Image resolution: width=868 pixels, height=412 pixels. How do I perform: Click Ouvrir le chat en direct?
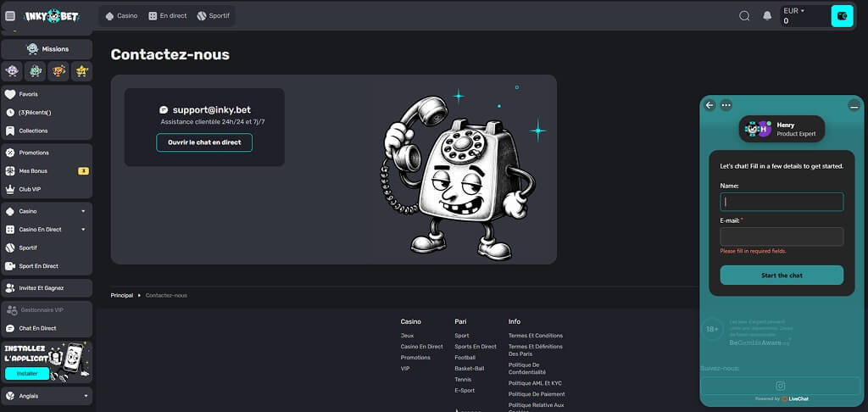click(204, 142)
